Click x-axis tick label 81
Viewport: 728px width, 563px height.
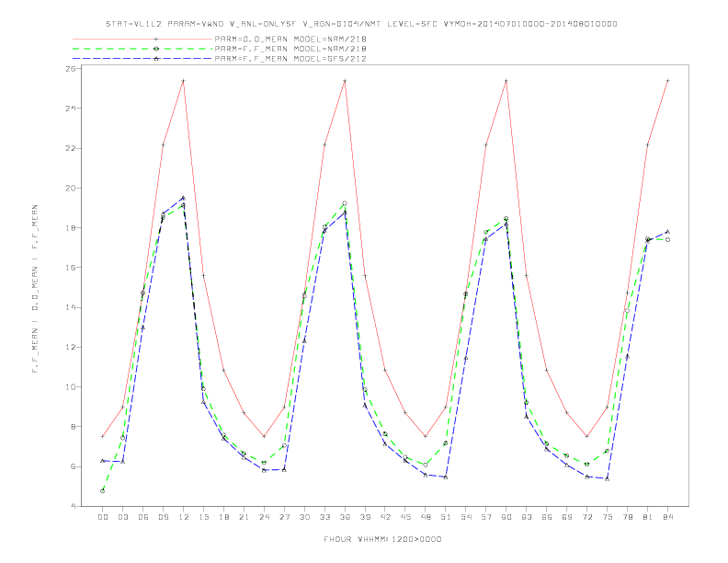click(648, 517)
